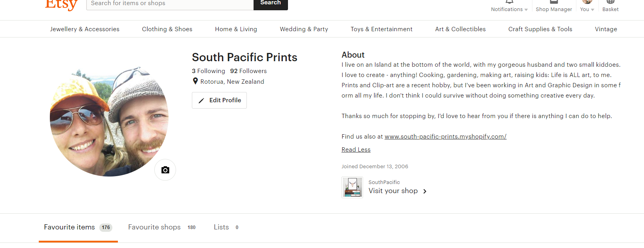Image resolution: width=644 pixels, height=248 pixels.
Task: Collapse the About text with Read Less
Action: point(356,150)
